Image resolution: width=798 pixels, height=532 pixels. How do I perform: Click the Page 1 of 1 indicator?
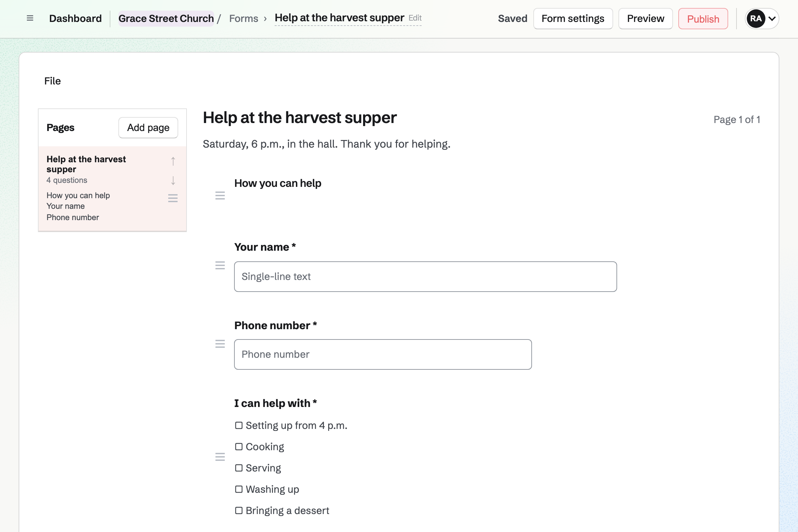pyautogui.click(x=736, y=119)
